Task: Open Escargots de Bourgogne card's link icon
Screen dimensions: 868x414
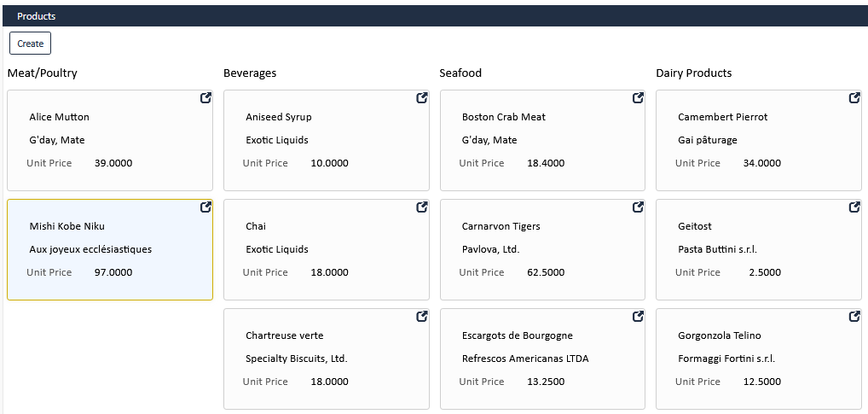Action: click(x=639, y=317)
